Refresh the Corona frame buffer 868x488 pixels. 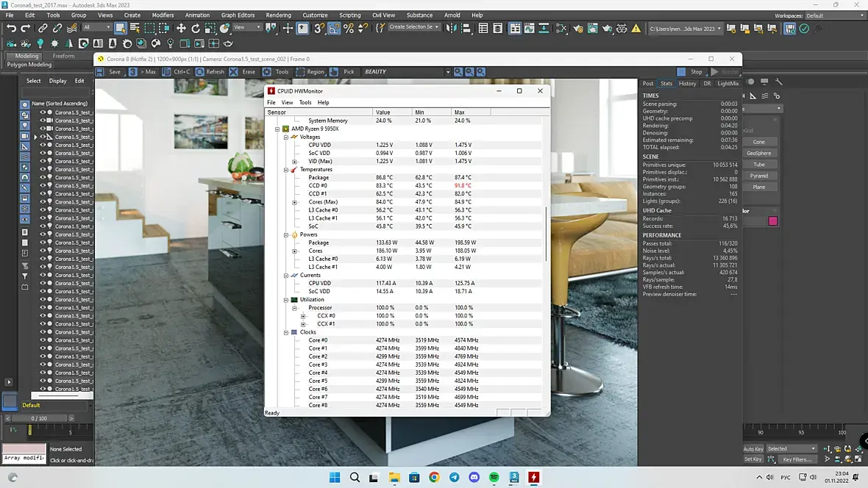coord(210,72)
